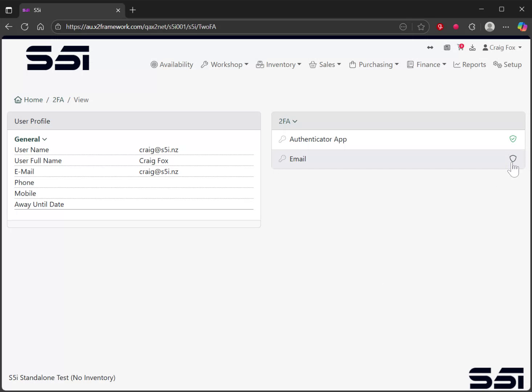Go back using browser back arrow
Viewport: 532px width, 392px height.
coord(9,26)
